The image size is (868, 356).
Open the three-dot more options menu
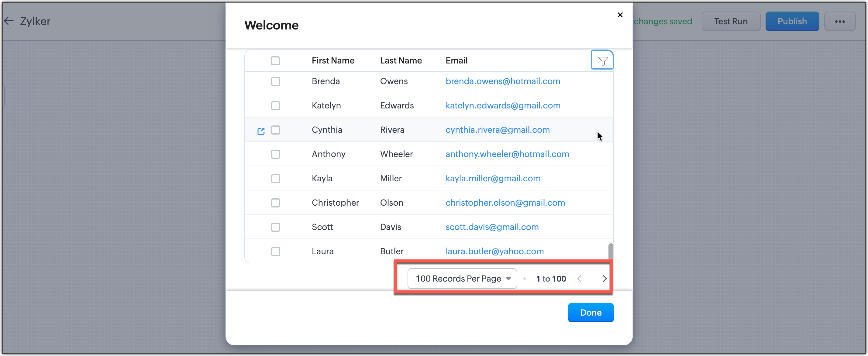coord(839,22)
